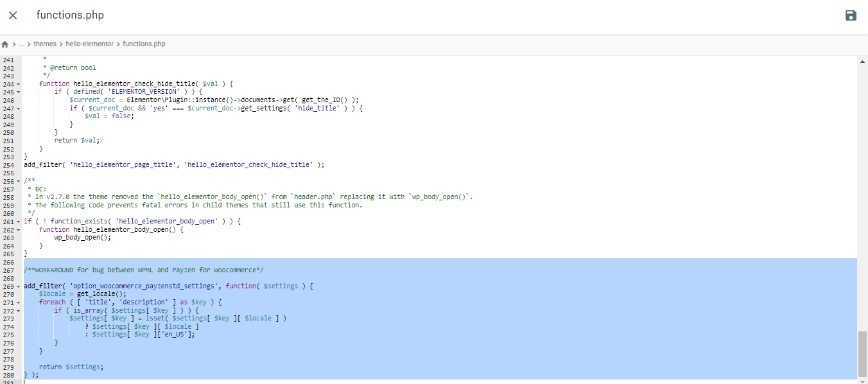Click the '$current_doc = Elementor\Plugin' line
The height and width of the screenshot is (384, 868).
click(x=214, y=100)
